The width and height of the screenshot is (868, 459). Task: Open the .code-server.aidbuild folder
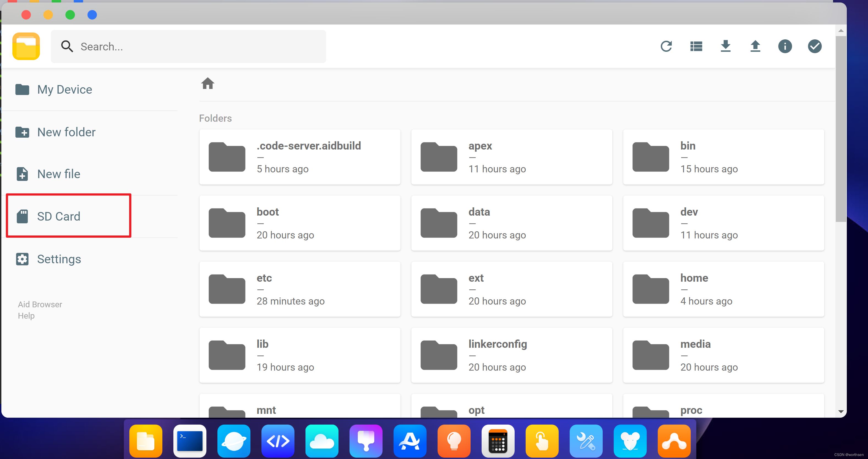click(x=299, y=157)
